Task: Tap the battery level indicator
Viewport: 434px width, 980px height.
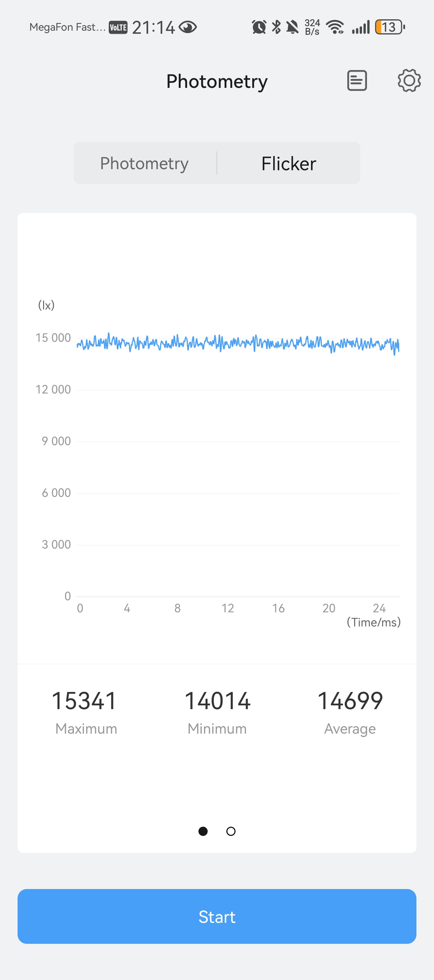Action: pos(390,27)
